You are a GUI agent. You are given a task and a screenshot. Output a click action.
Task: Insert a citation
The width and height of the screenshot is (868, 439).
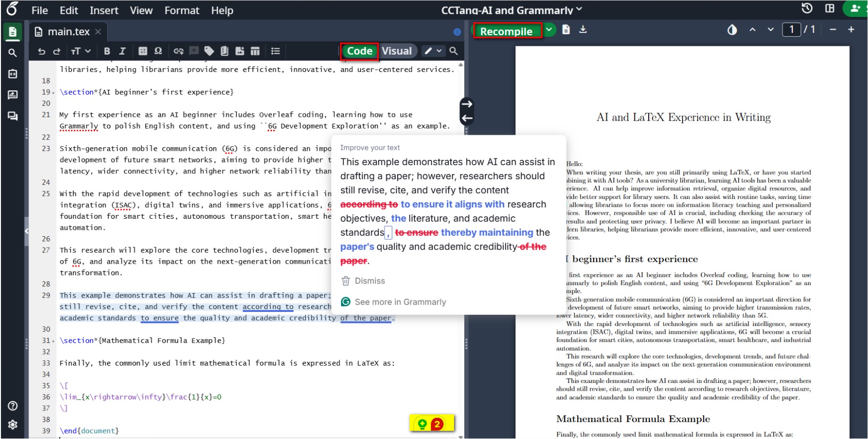[x=224, y=51]
